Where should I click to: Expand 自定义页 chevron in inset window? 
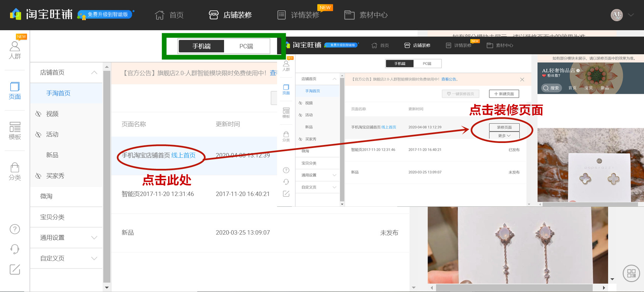point(334,187)
